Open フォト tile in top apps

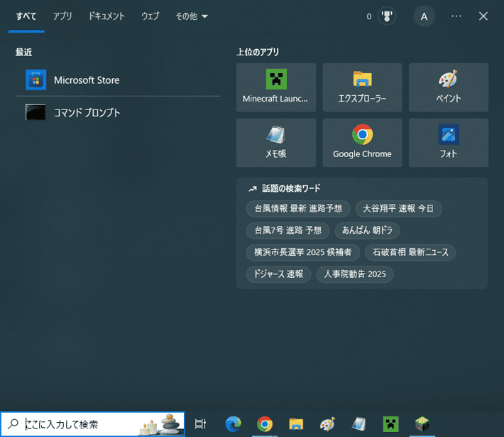449,143
